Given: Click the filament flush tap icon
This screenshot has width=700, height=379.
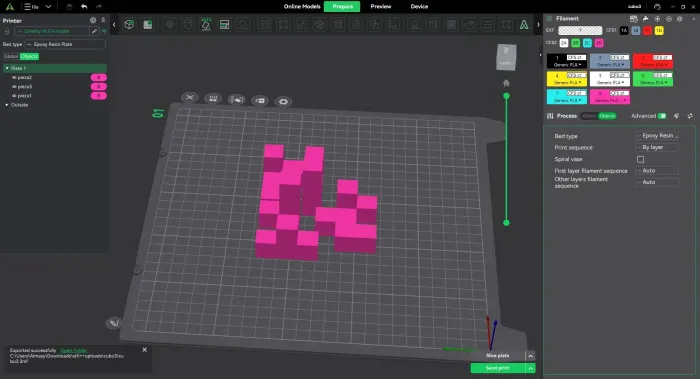Looking at the screenshot, I should click(x=646, y=19).
